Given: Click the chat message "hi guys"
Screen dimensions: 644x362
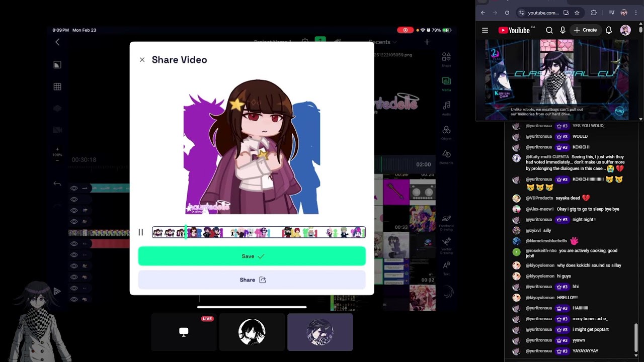Looking at the screenshot, I should (564, 276).
